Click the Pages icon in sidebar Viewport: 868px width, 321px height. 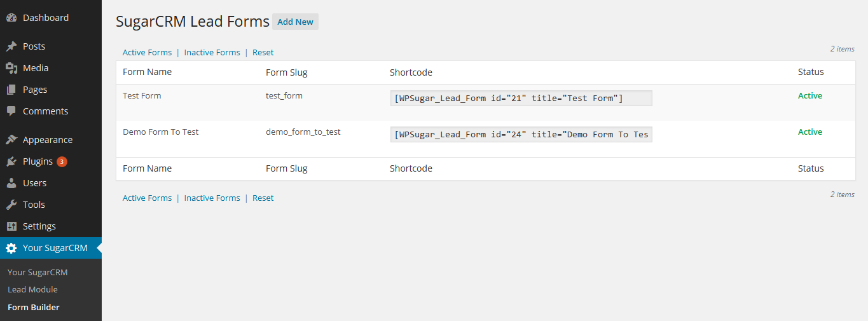tap(11, 90)
